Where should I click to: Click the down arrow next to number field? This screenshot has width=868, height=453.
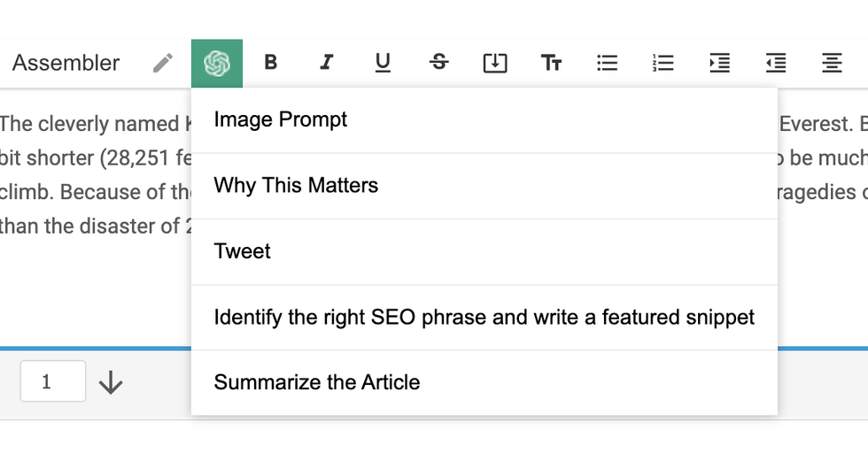pos(111,382)
